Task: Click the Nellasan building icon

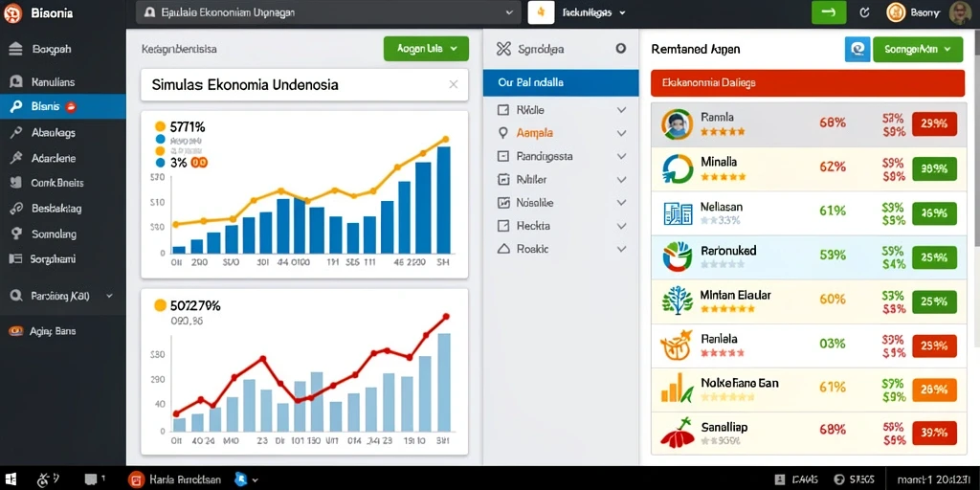Action: click(x=678, y=213)
